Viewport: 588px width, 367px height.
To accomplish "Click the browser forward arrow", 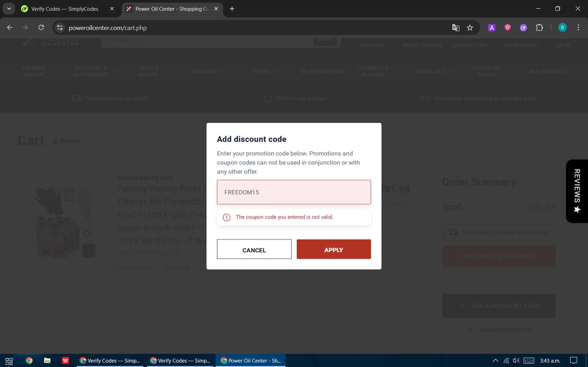I will (x=25, y=27).
